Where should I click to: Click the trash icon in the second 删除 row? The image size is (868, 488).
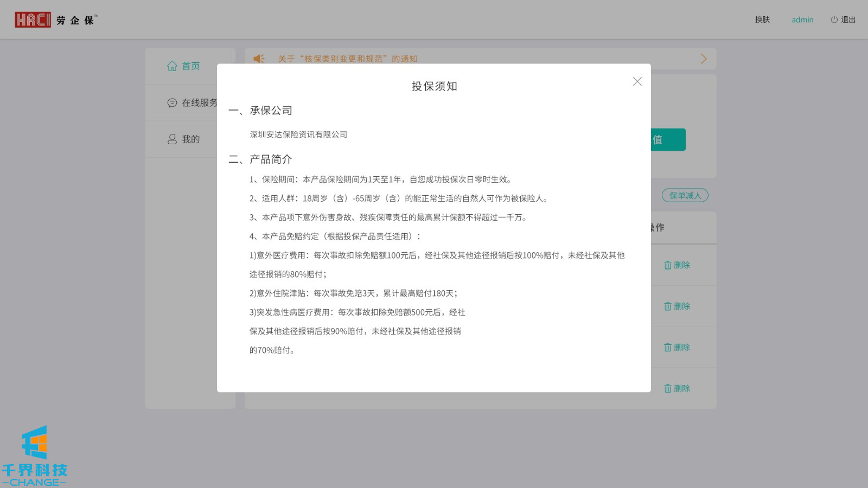668,306
